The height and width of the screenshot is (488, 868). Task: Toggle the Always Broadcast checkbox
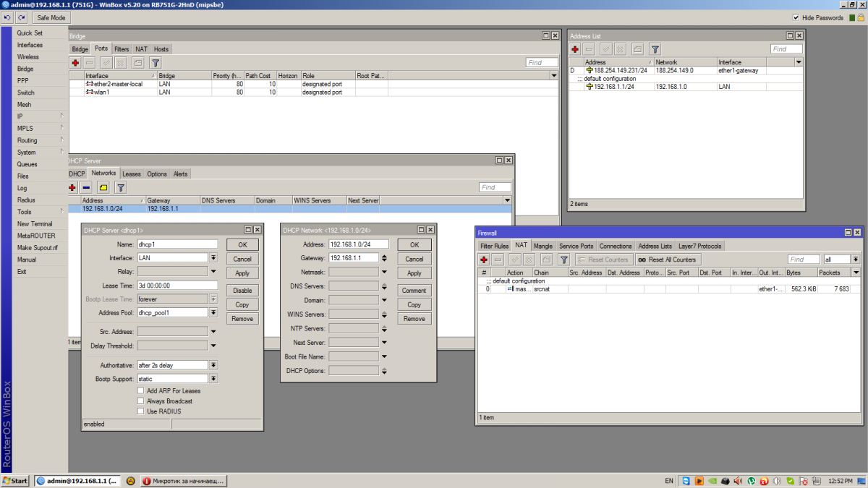[x=141, y=401]
